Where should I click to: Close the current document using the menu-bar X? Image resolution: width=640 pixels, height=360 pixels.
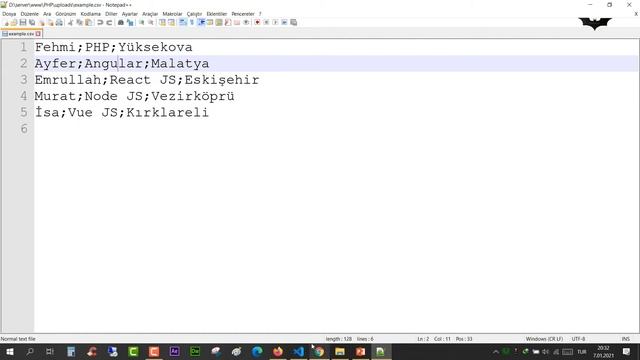[x=636, y=14]
